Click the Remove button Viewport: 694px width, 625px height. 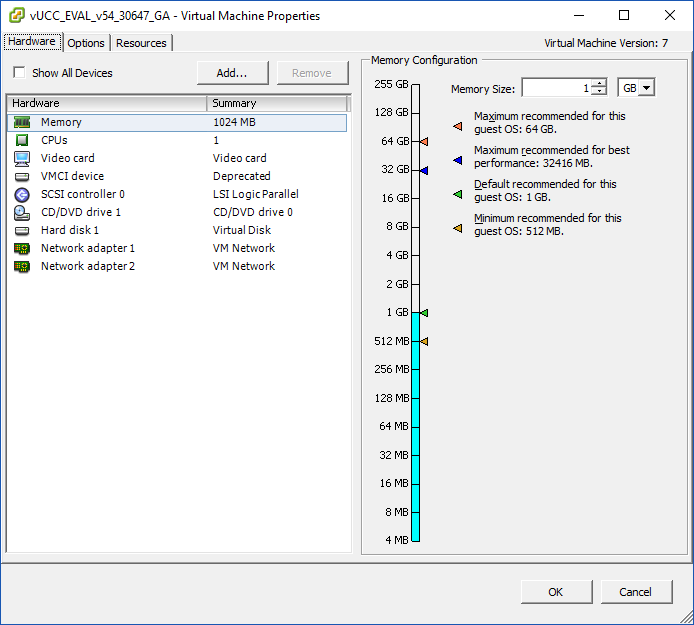click(x=312, y=73)
